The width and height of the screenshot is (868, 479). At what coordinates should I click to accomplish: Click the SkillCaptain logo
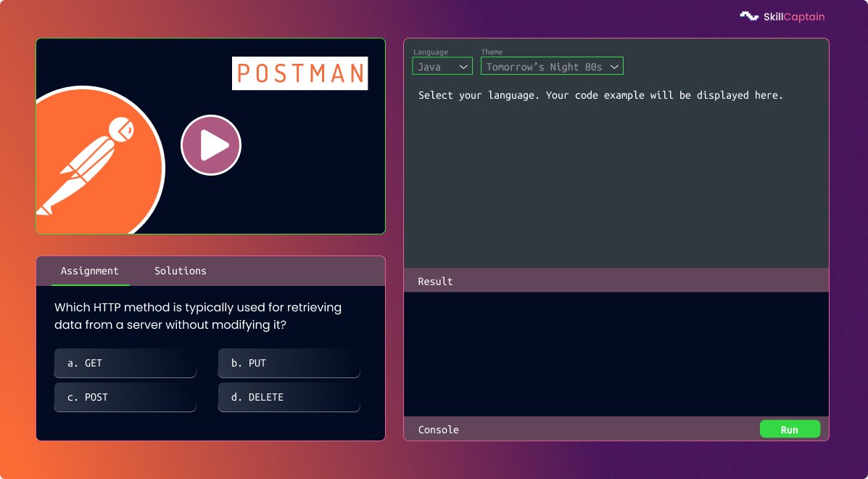[x=782, y=17]
